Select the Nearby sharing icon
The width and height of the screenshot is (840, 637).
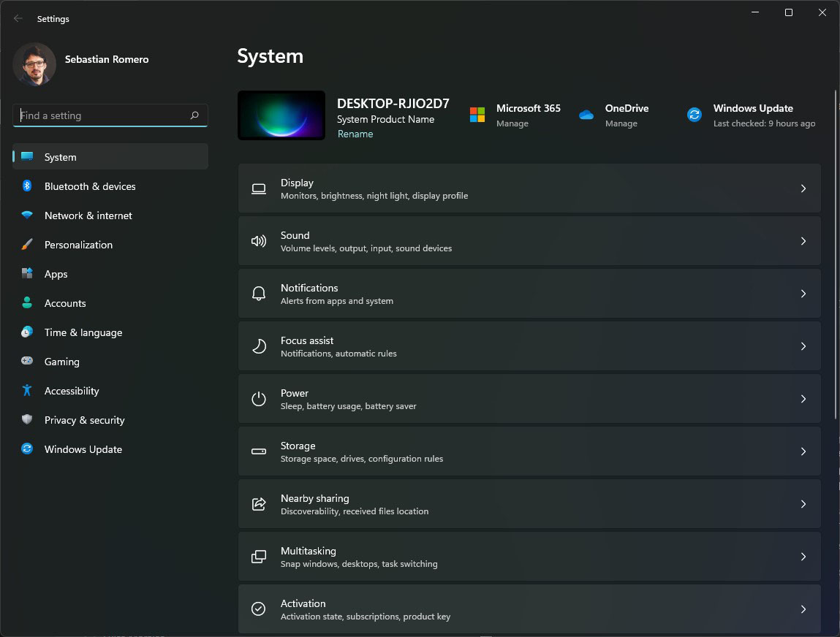(x=258, y=504)
